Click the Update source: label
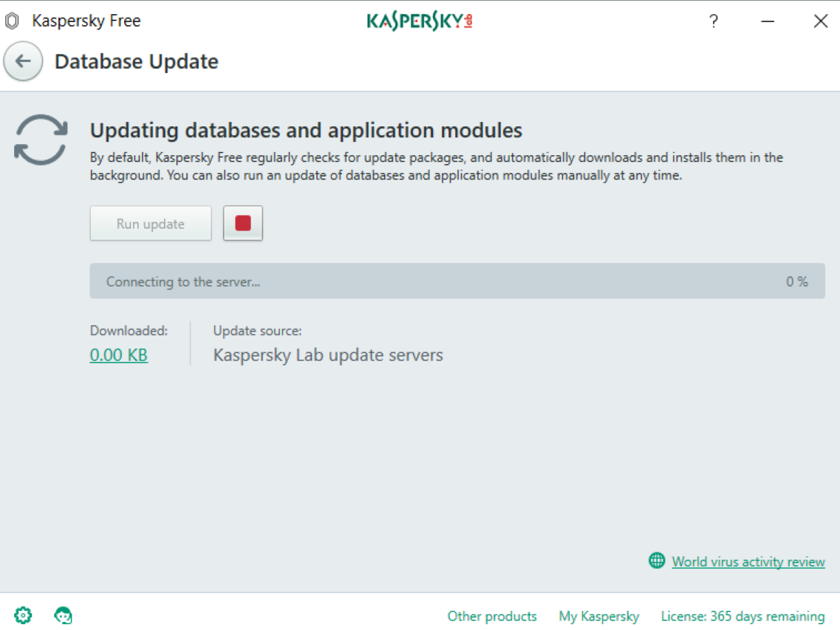Screen dimensions: 840x630 click(257, 331)
